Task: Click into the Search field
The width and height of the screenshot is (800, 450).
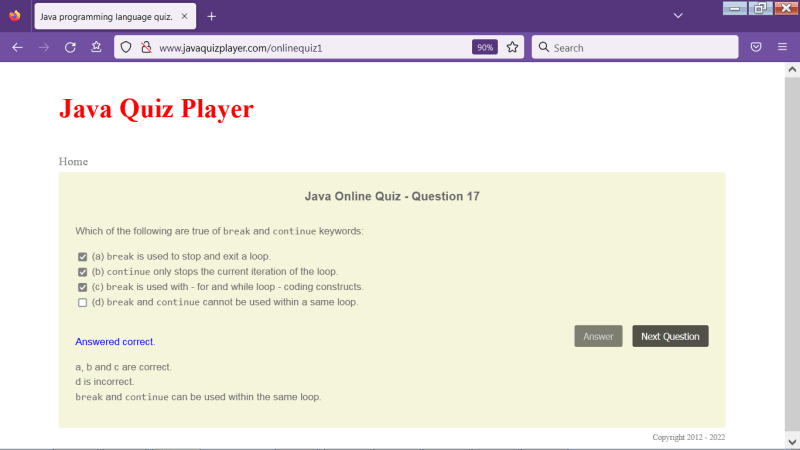Action: (635, 47)
